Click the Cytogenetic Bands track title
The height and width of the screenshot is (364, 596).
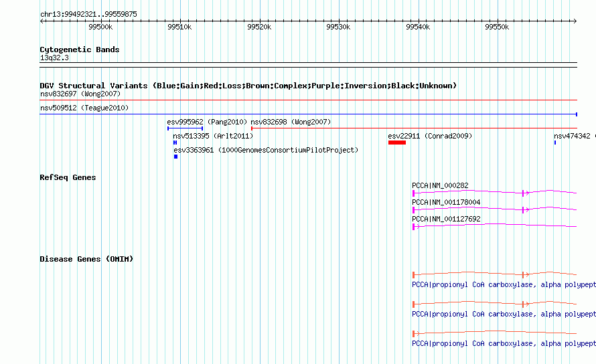(80, 50)
